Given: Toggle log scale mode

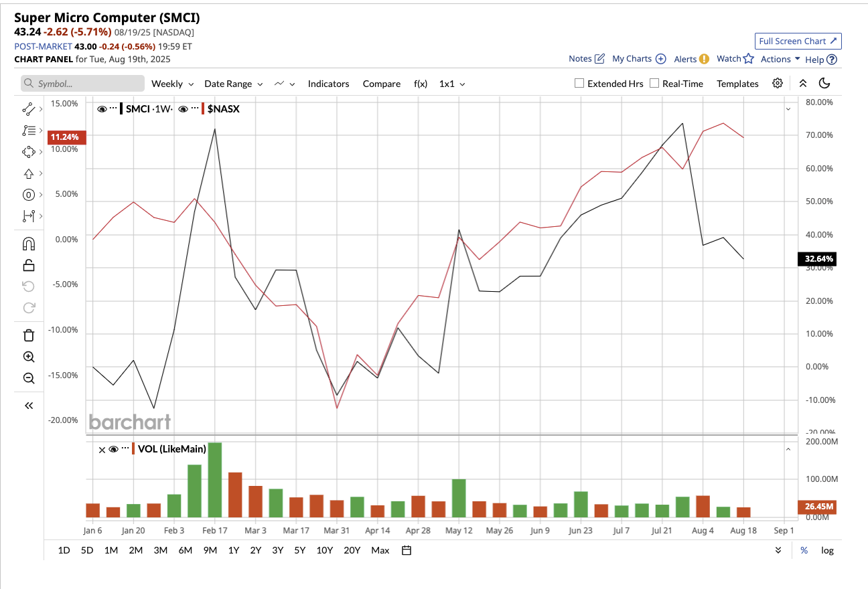Looking at the screenshot, I should click(x=828, y=550).
